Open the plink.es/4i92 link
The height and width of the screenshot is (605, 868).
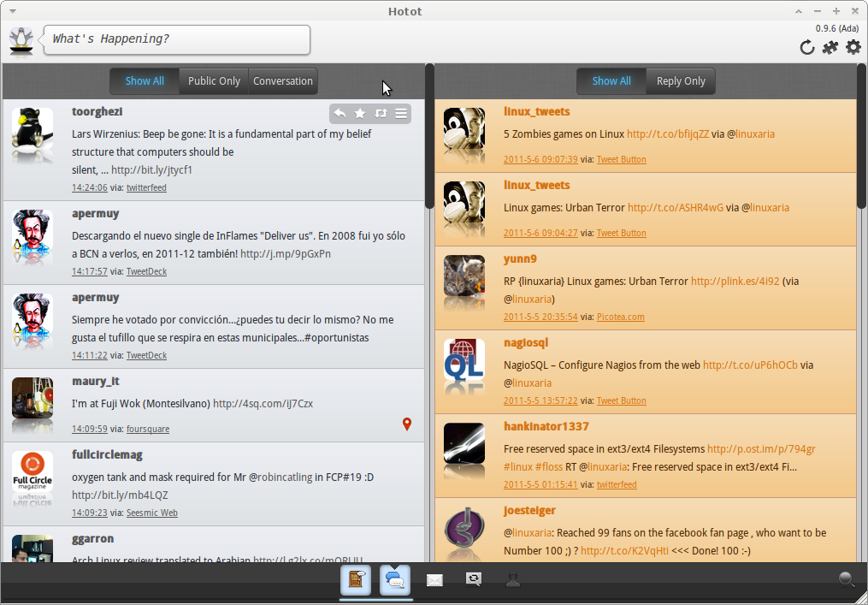point(735,281)
